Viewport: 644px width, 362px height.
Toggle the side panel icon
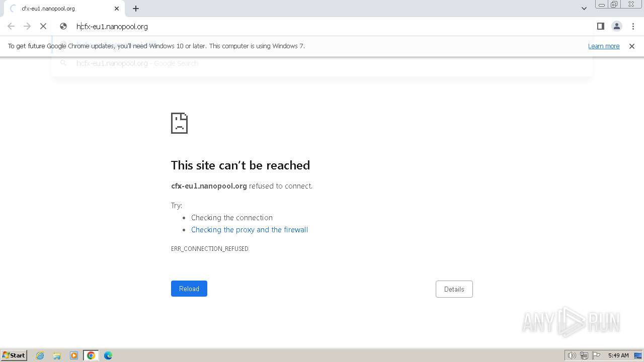[x=600, y=26]
